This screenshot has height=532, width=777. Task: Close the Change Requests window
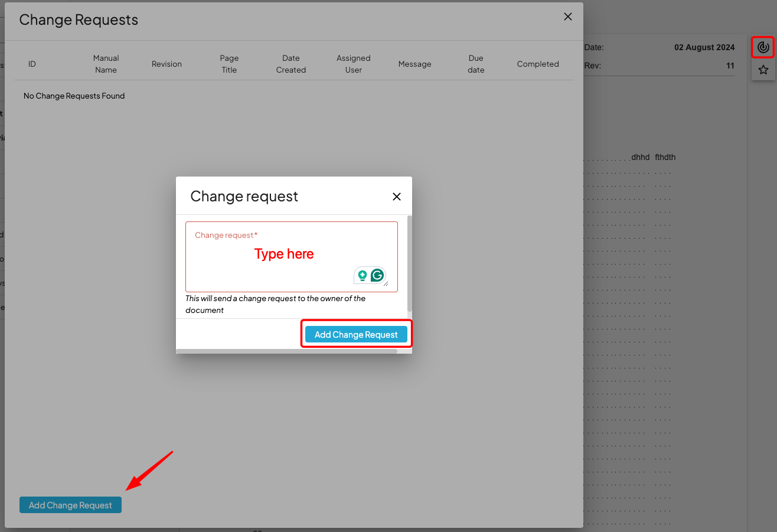(x=567, y=17)
